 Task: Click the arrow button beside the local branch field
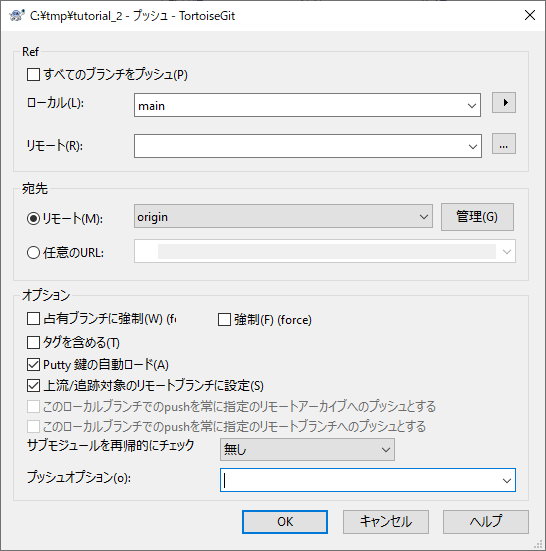(x=504, y=103)
